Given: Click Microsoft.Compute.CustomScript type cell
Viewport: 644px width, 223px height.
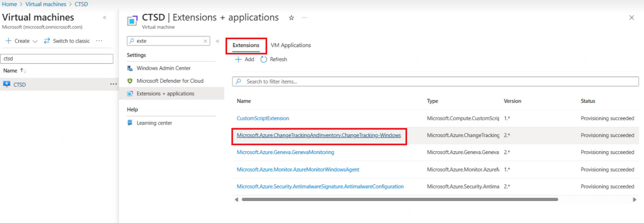Looking at the screenshot, I should coord(463,118).
